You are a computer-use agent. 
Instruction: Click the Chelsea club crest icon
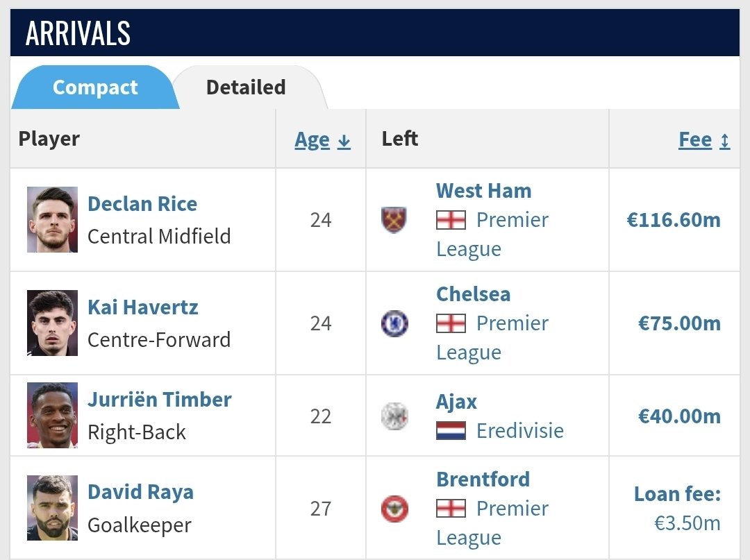[x=394, y=323]
